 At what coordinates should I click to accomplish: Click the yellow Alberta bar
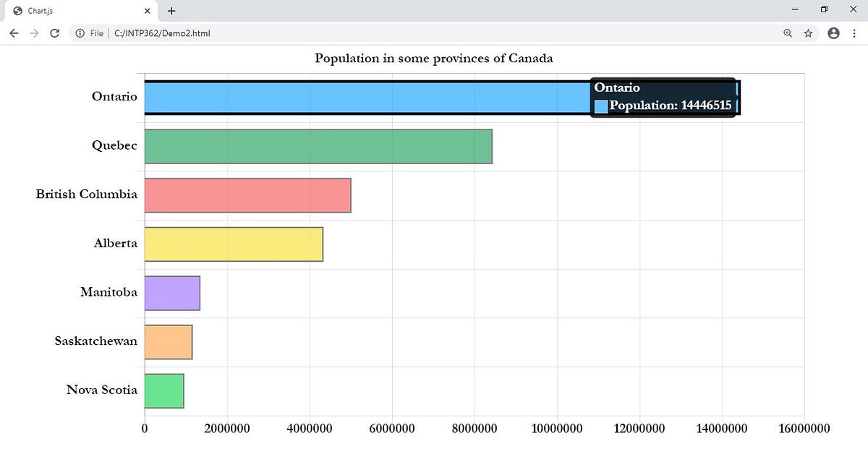point(231,243)
